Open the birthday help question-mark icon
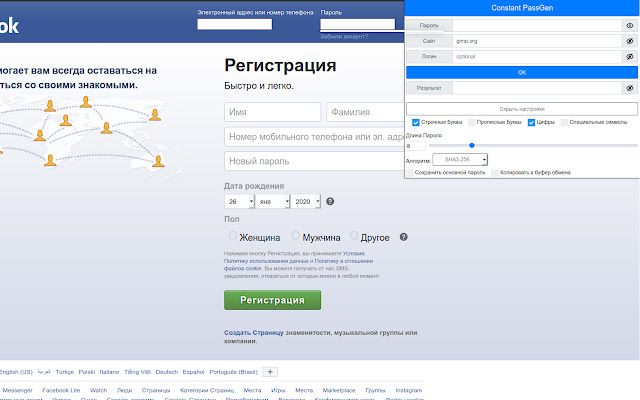 pyautogui.click(x=330, y=201)
